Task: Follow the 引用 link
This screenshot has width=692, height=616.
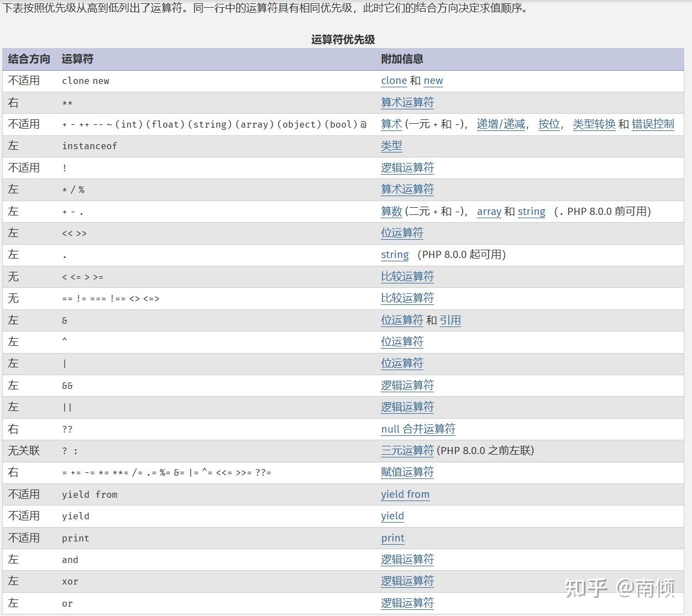Action: 450,320
